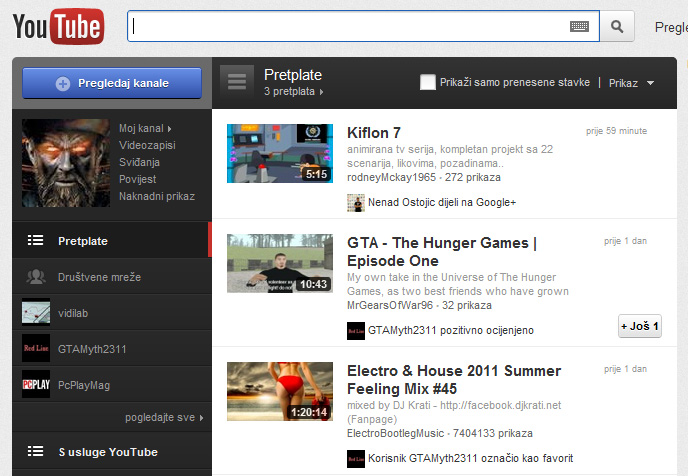688x476 pixels.
Task: Expand the 'Moj kanal' menu arrow
Action: [x=170, y=129]
